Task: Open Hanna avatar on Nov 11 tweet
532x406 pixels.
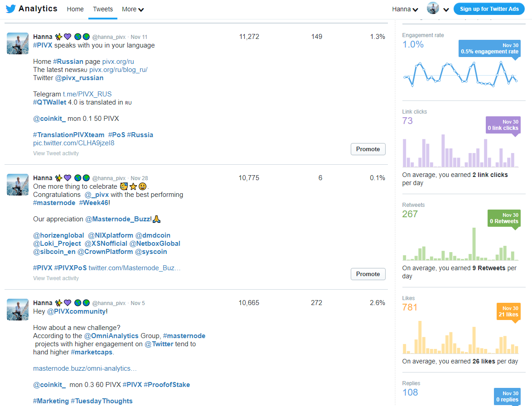Action: click(x=18, y=43)
